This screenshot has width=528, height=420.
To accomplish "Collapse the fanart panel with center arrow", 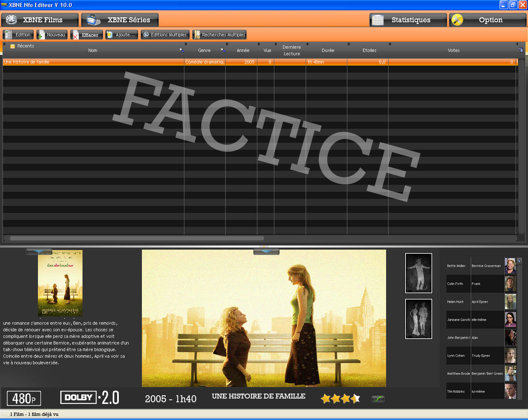I will pyautogui.click(x=266, y=252).
